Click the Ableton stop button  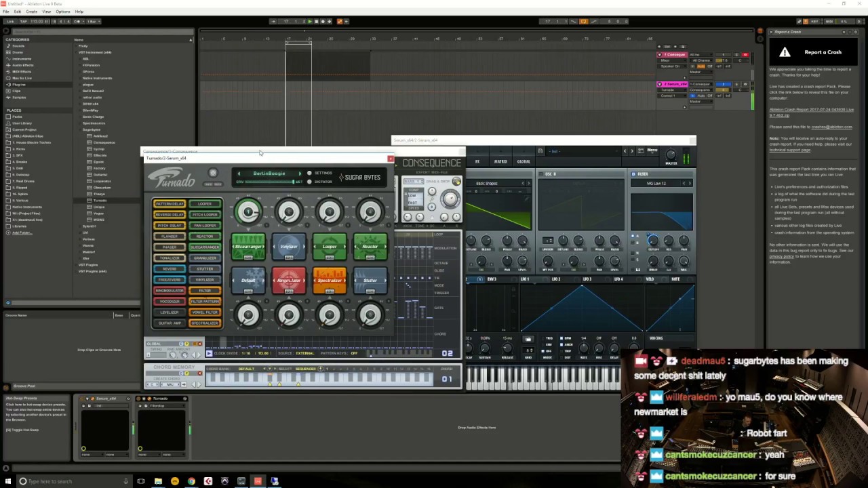[x=316, y=21]
